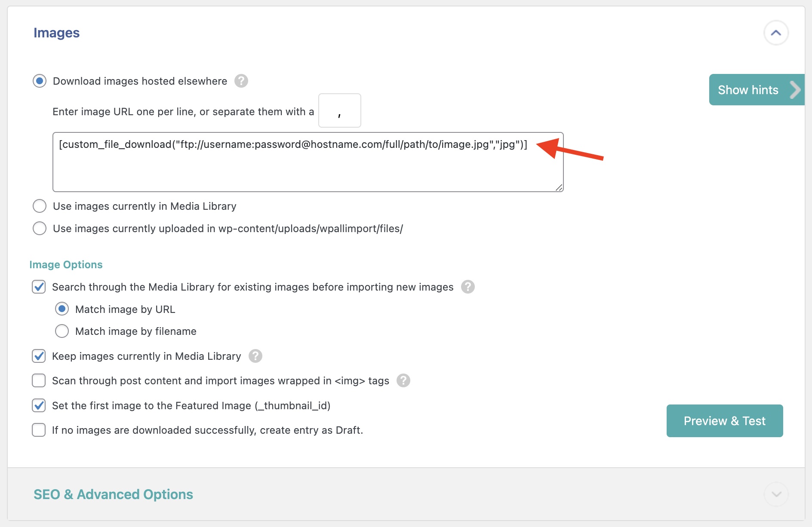Click the Preview & Test button
This screenshot has width=812, height=527.
coord(724,421)
